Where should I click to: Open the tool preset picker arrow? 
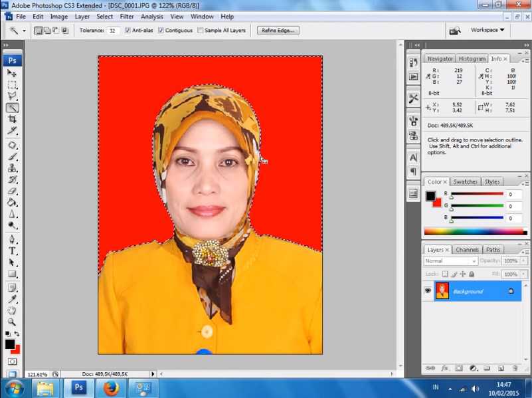24,31
